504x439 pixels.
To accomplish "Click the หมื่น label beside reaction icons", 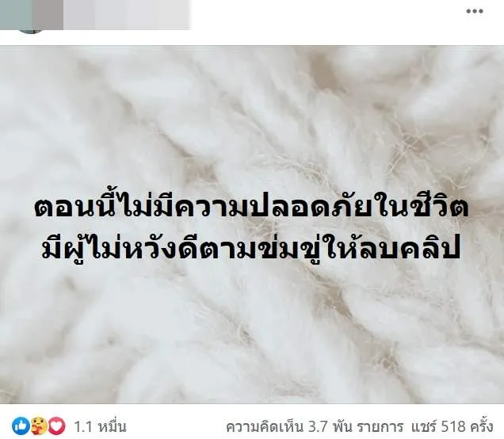I will coord(113,427).
